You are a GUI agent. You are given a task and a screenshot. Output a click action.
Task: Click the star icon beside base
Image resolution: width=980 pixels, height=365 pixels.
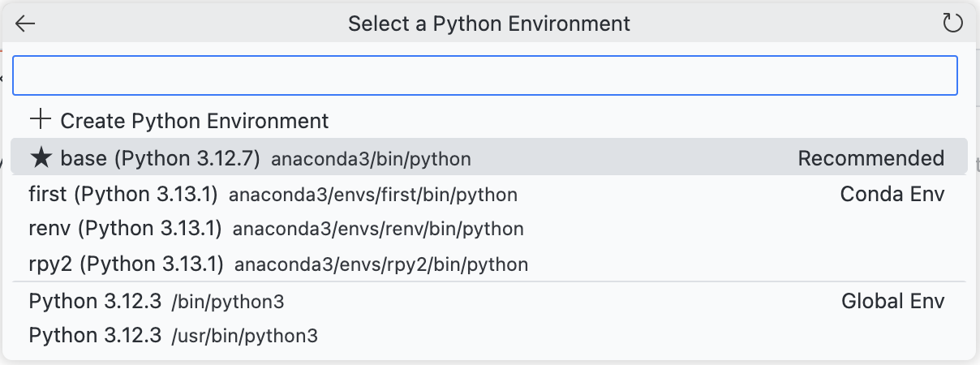click(x=40, y=158)
